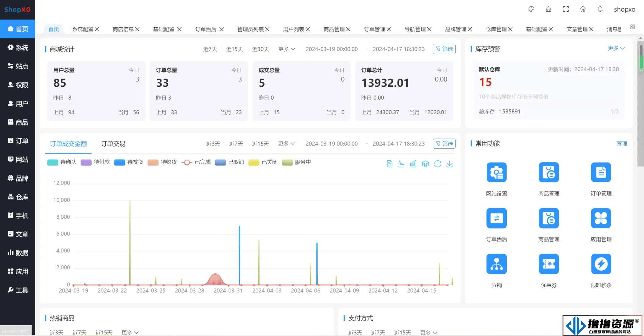Screen dimensions: 644x336
Task: Open shopxo user account menu
Action: coord(625,9)
